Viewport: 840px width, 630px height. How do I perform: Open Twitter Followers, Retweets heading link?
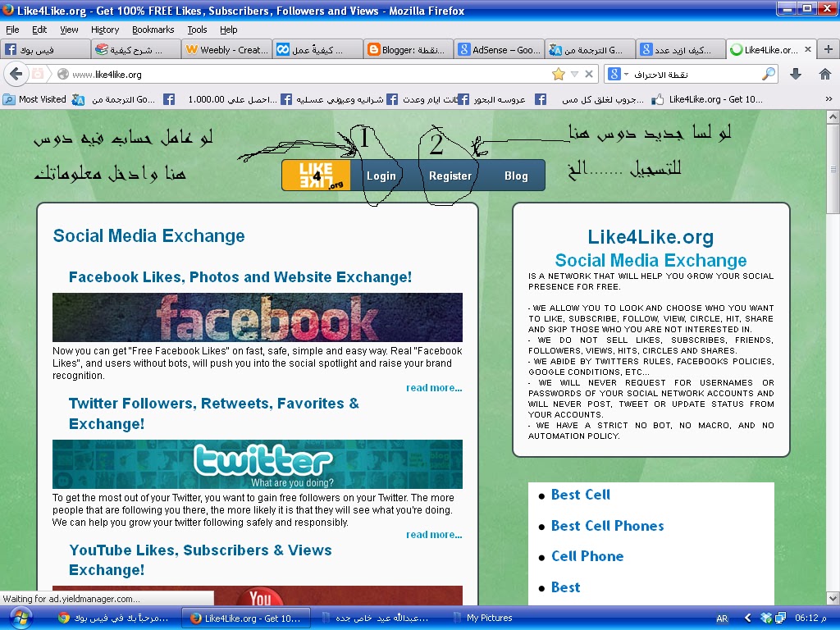point(214,413)
